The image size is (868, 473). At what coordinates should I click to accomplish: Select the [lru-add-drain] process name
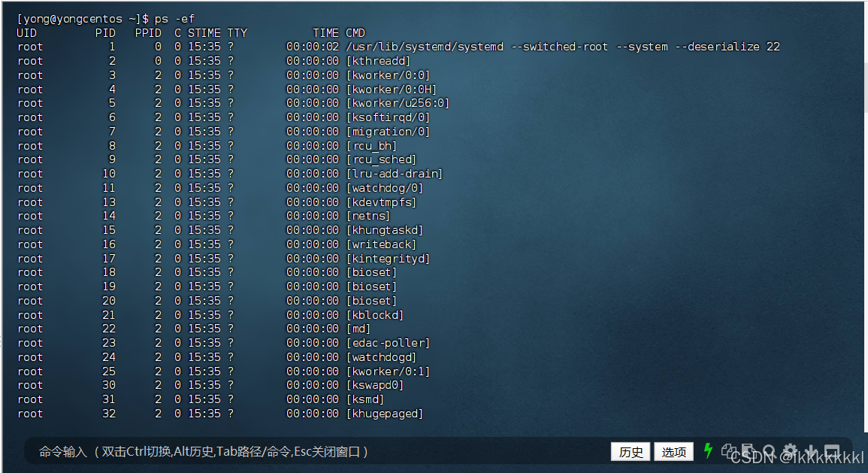(x=395, y=174)
